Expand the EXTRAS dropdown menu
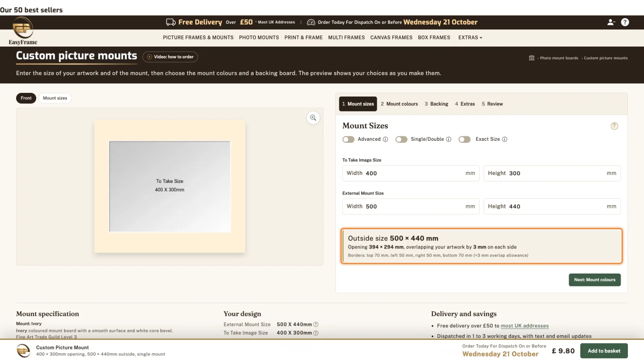644x362 pixels. pos(470,37)
